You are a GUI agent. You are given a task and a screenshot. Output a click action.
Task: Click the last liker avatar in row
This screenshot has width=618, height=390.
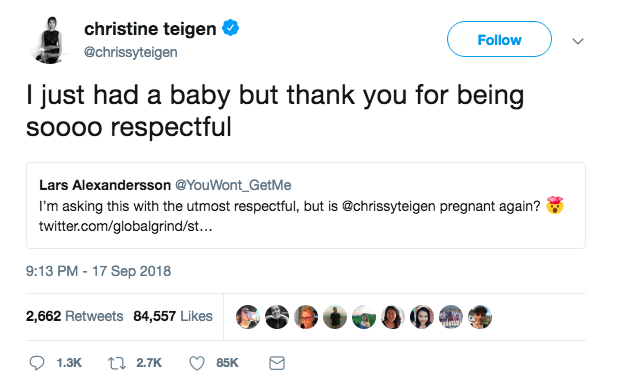coord(480,317)
